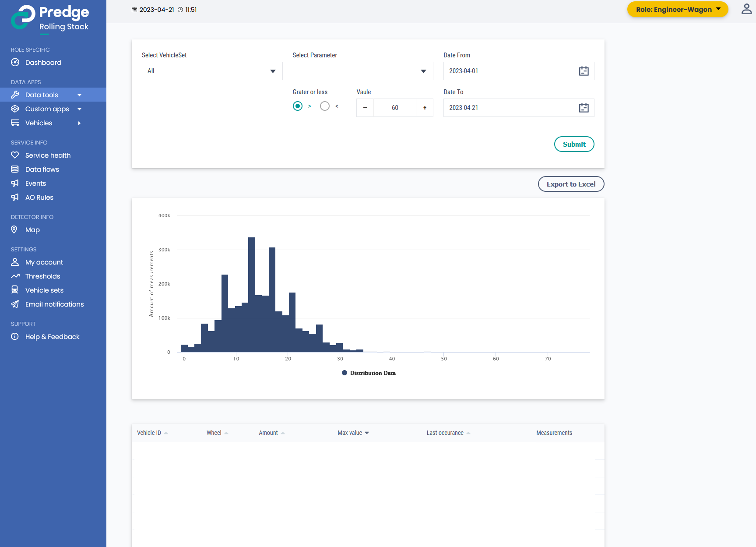Click the Service health heart icon
The width and height of the screenshot is (756, 547).
(x=15, y=155)
